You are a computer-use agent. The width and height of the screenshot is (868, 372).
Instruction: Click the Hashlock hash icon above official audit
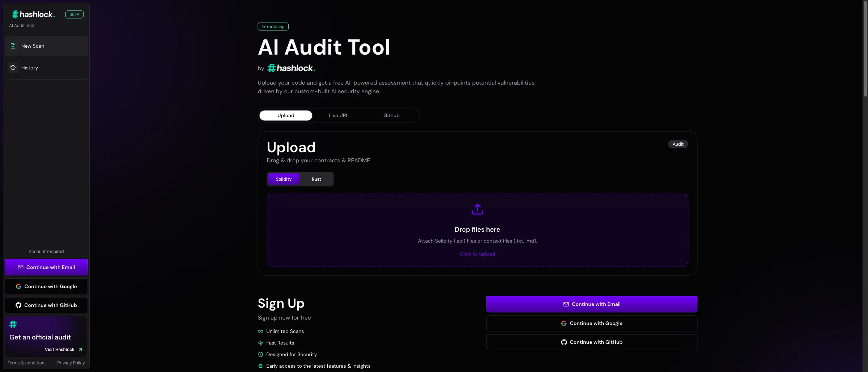click(13, 324)
